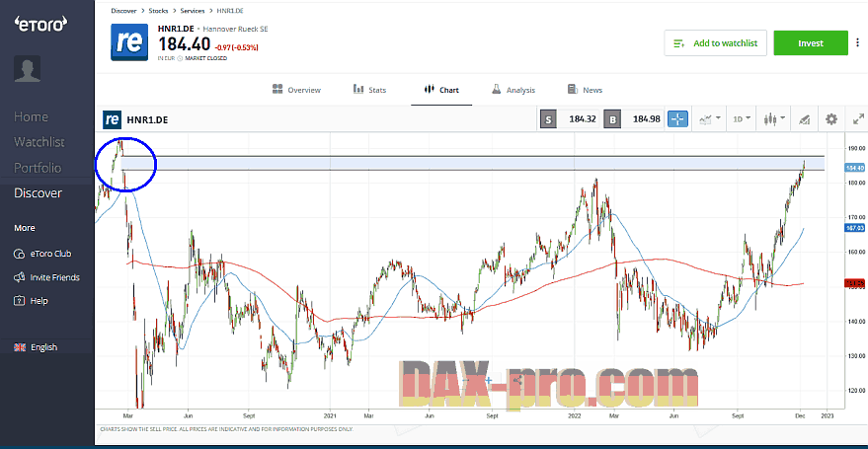
Task: Click the sell price 184.32
Action: coord(583,118)
